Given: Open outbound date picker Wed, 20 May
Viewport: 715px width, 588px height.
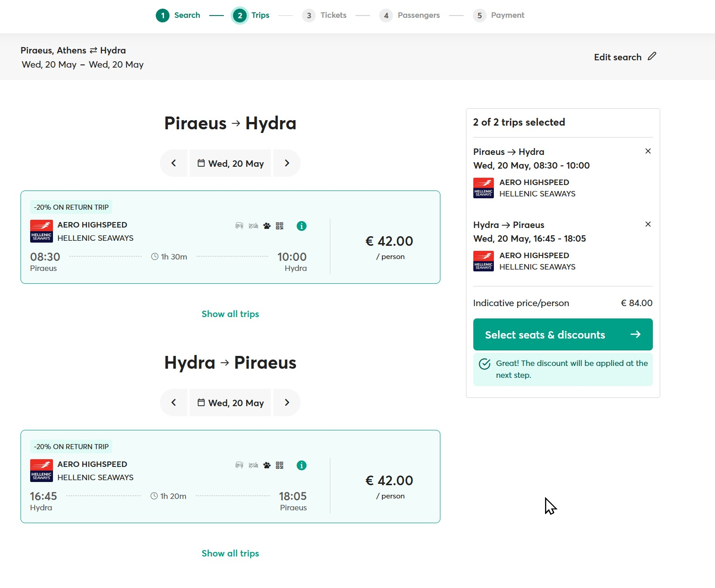Looking at the screenshot, I should click(230, 163).
